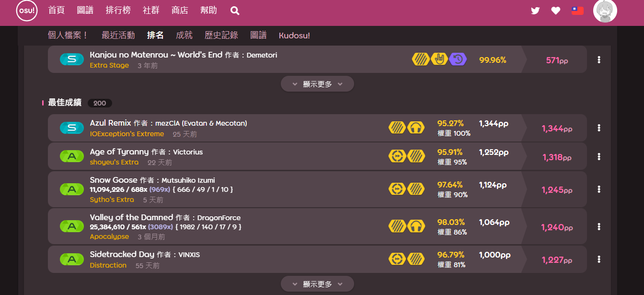Open the search magnifier icon
The height and width of the screenshot is (295, 644).
click(x=235, y=11)
